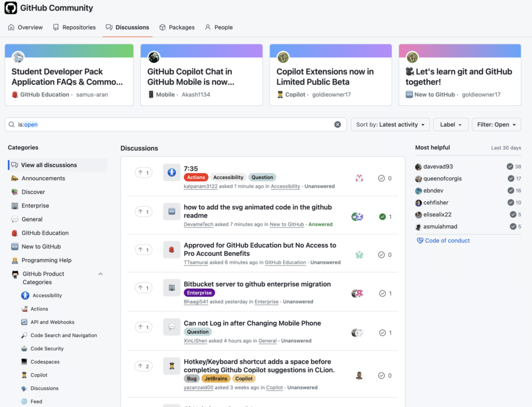Switch to the Repositories tab
532x407 pixels.
coord(74,27)
